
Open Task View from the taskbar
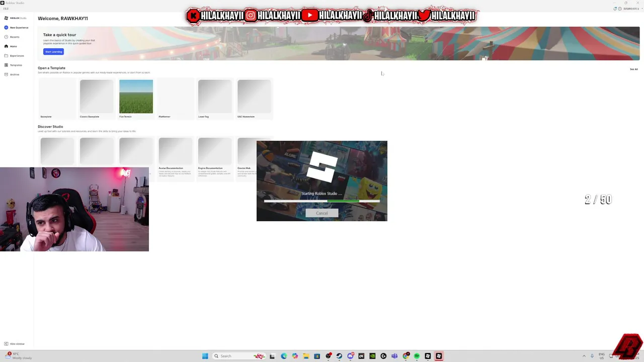[272, 356]
